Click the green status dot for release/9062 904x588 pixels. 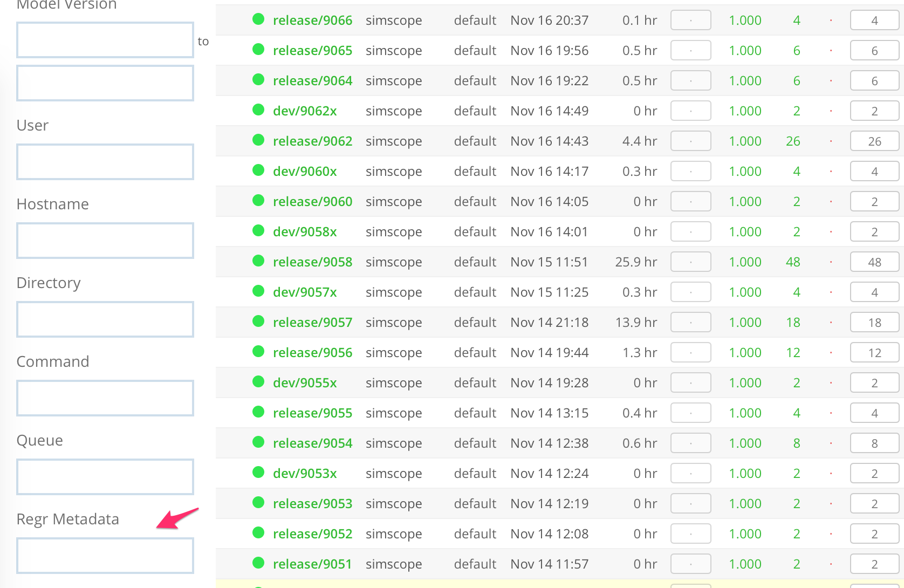[x=258, y=140]
